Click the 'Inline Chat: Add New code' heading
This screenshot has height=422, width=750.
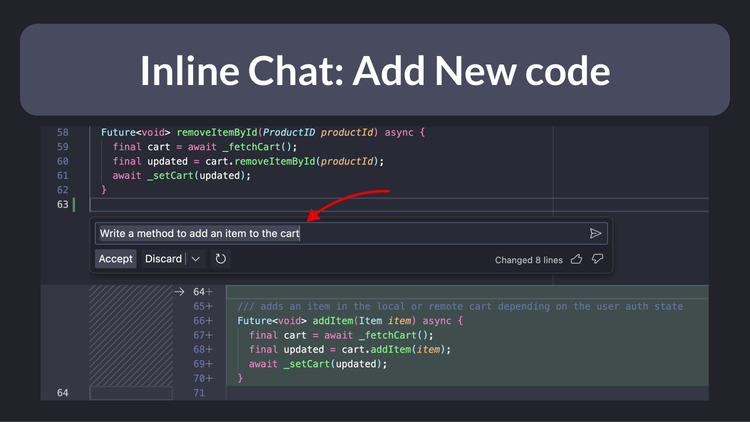click(375, 71)
